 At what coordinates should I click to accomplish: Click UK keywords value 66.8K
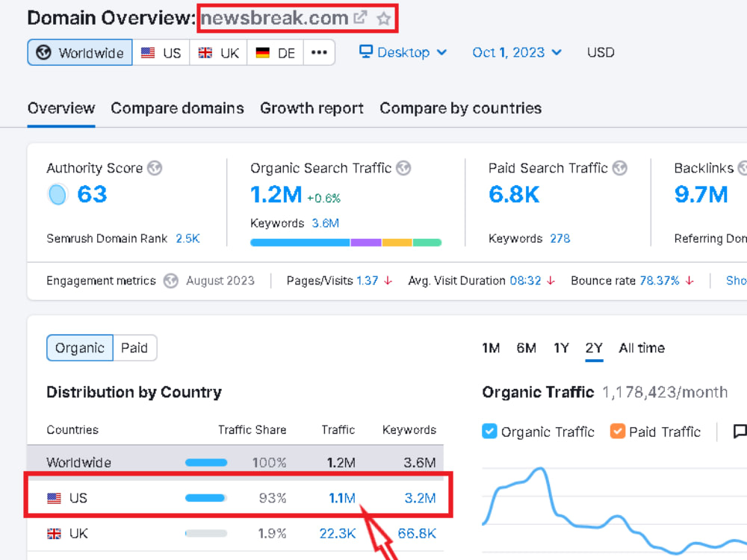tap(417, 534)
